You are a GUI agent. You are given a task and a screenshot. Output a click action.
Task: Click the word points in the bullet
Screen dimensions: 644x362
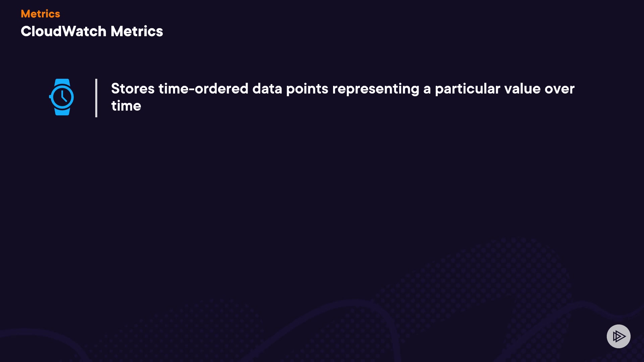307,89
